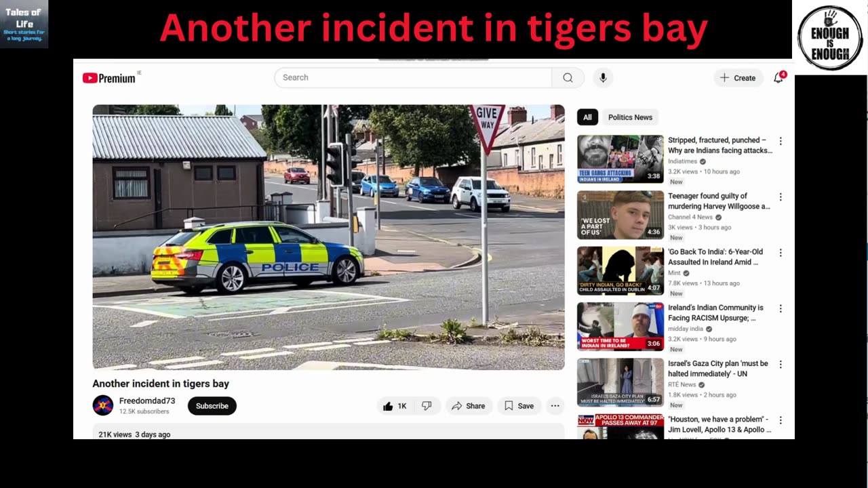Subscribe to Freedomdad73 channel
The image size is (868, 488).
pyautogui.click(x=212, y=406)
